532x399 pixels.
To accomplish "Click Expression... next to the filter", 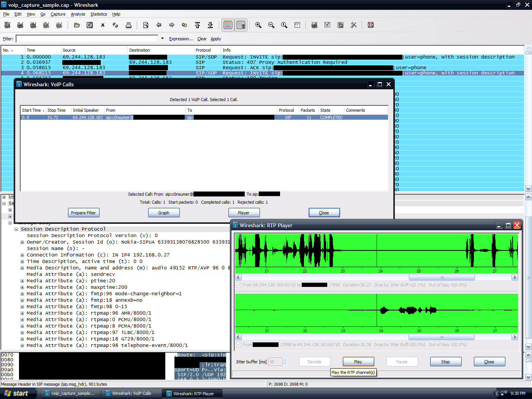I will point(181,39).
